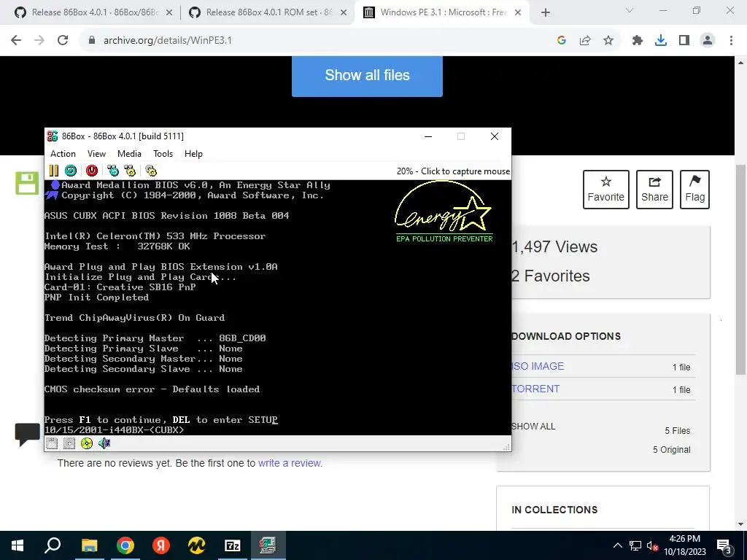Click the 'IN COLLECTIONS' heading
This screenshot has width=747, height=560.
pos(554,510)
